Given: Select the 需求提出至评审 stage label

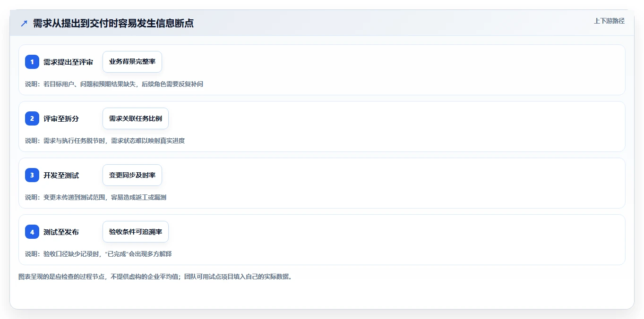Looking at the screenshot, I should pyautogui.click(x=68, y=62).
